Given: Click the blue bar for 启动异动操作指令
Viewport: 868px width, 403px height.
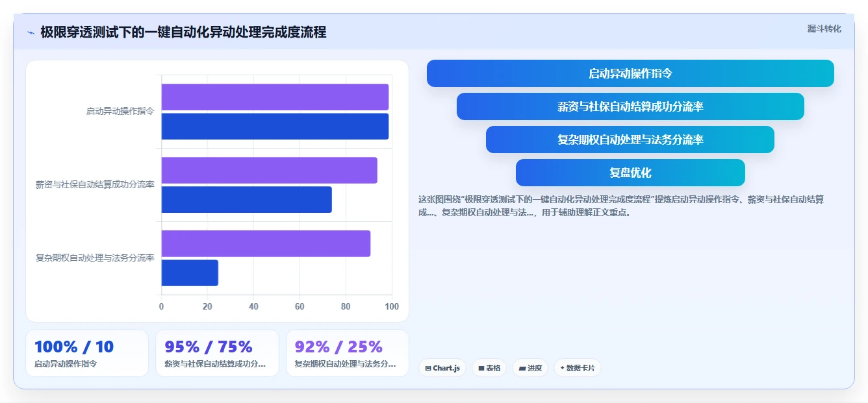Looking at the screenshot, I should 275,127.
